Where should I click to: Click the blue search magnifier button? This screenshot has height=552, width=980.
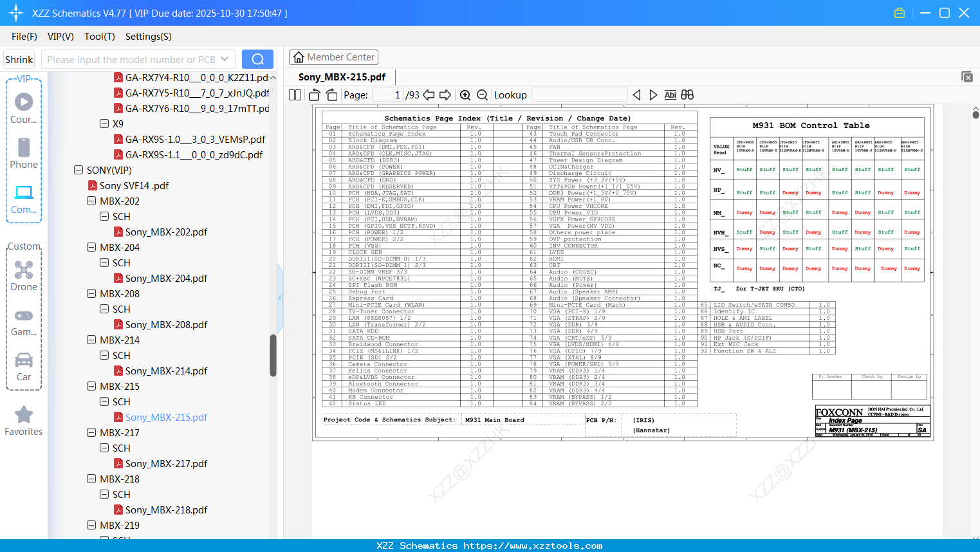[257, 59]
